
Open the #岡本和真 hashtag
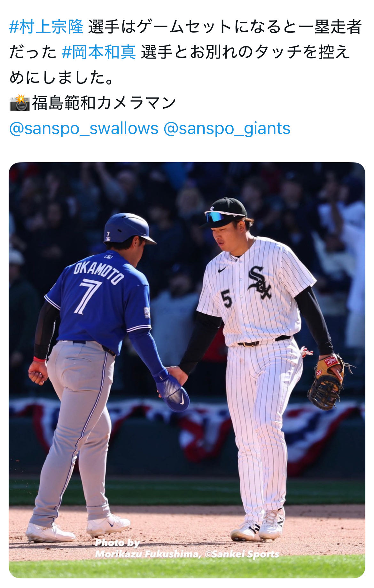click(x=99, y=52)
